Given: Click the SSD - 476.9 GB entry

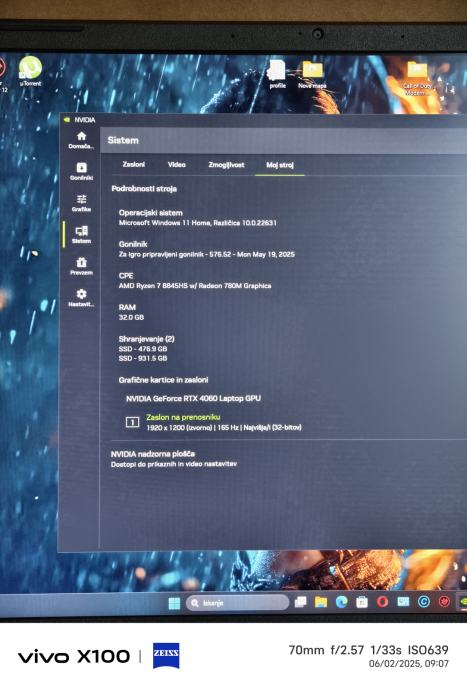Looking at the screenshot, I should pyautogui.click(x=143, y=349).
